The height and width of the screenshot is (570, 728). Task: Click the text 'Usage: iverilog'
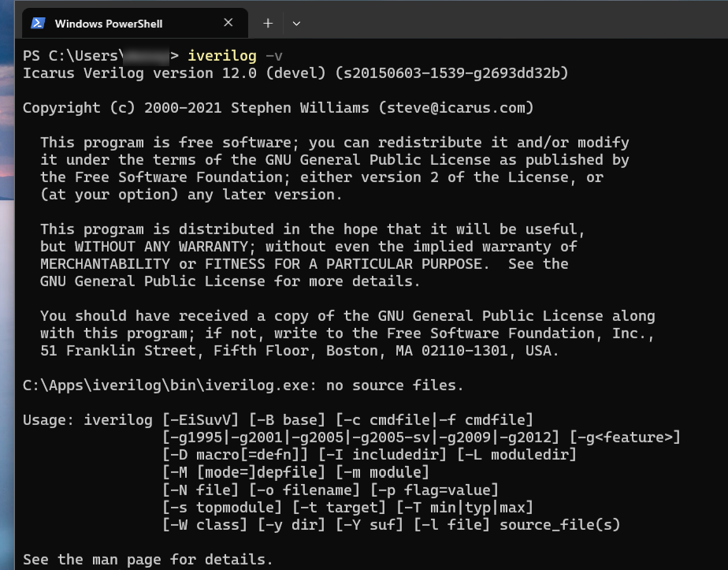(87, 420)
